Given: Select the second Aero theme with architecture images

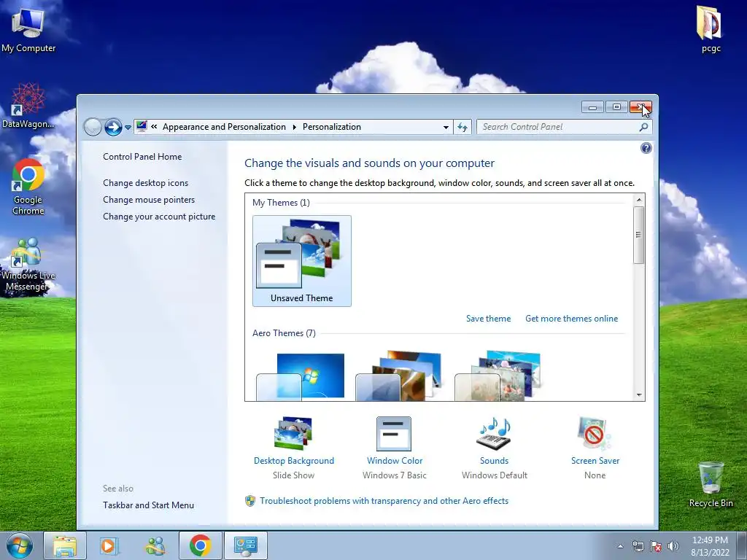Looking at the screenshot, I should [399, 376].
